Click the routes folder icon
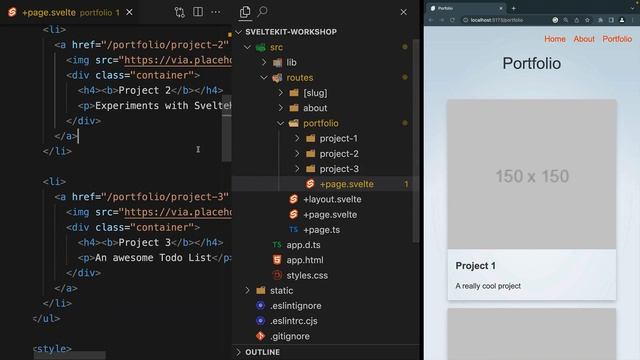640x360 pixels. 277,78
